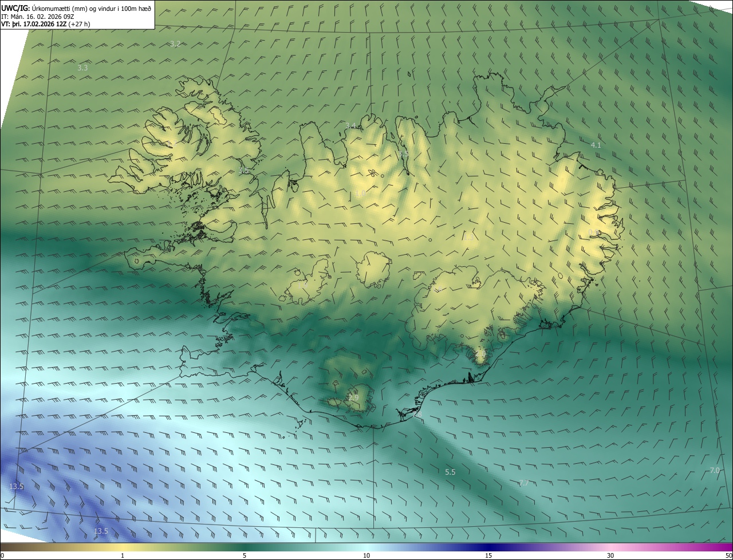Click the 3.3 precipitation value label

tap(82, 68)
